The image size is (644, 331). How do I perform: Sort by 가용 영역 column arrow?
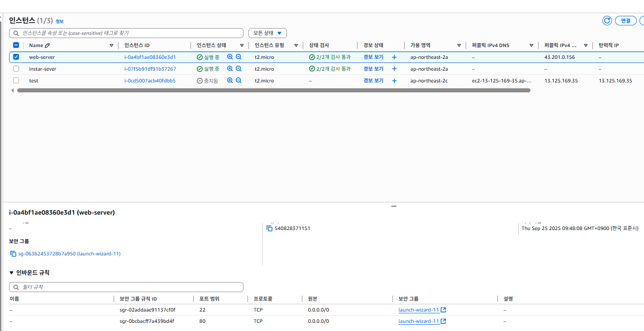click(x=459, y=45)
